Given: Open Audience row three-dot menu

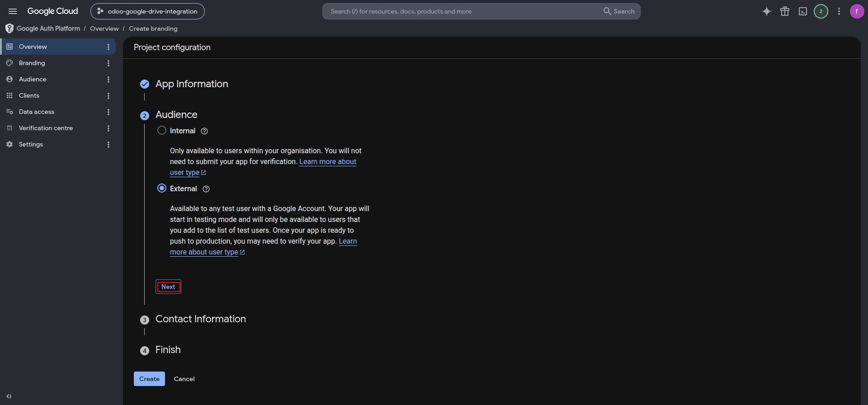Looking at the screenshot, I should (108, 80).
